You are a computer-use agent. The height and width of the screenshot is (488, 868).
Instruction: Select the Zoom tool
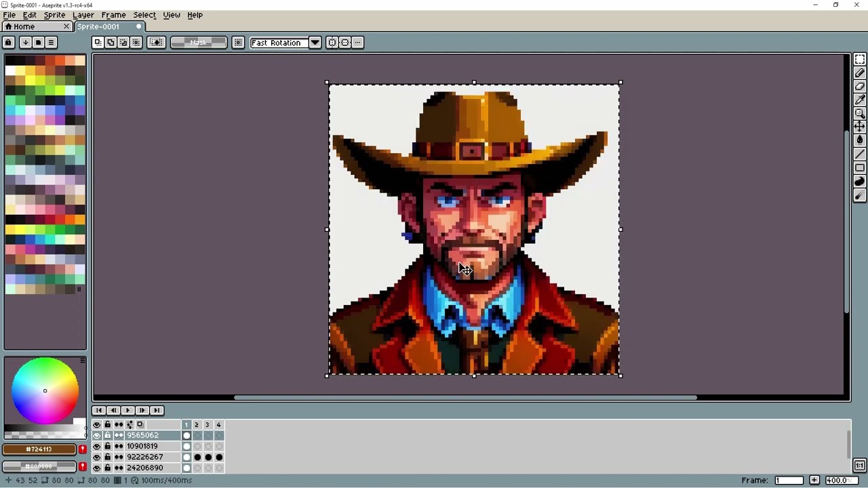(860, 114)
